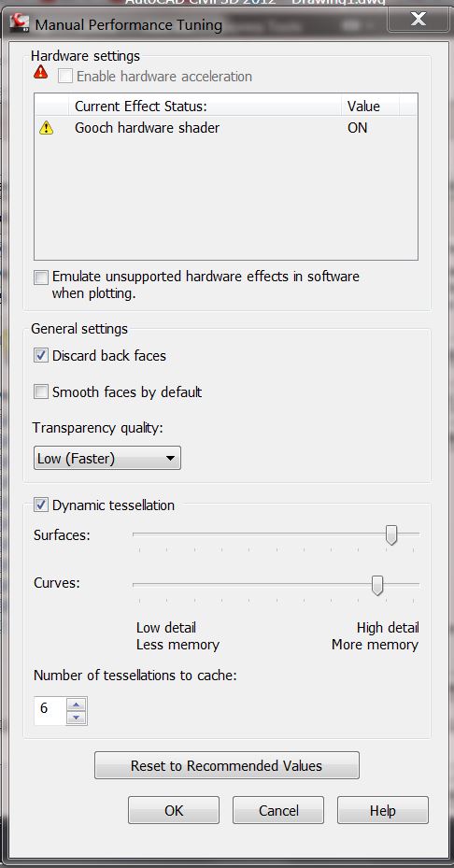Disable Dynamic tessellation checkbox

41,505
